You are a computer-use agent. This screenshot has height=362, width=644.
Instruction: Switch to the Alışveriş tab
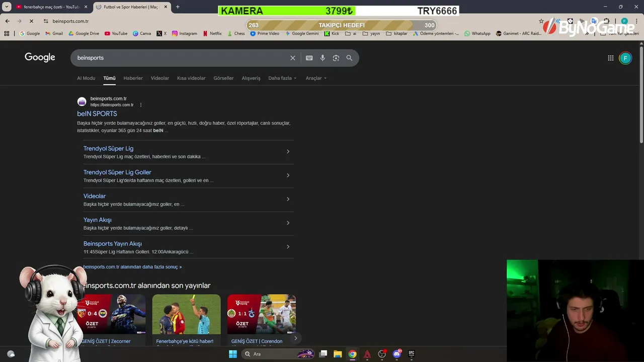click(251, 78)
